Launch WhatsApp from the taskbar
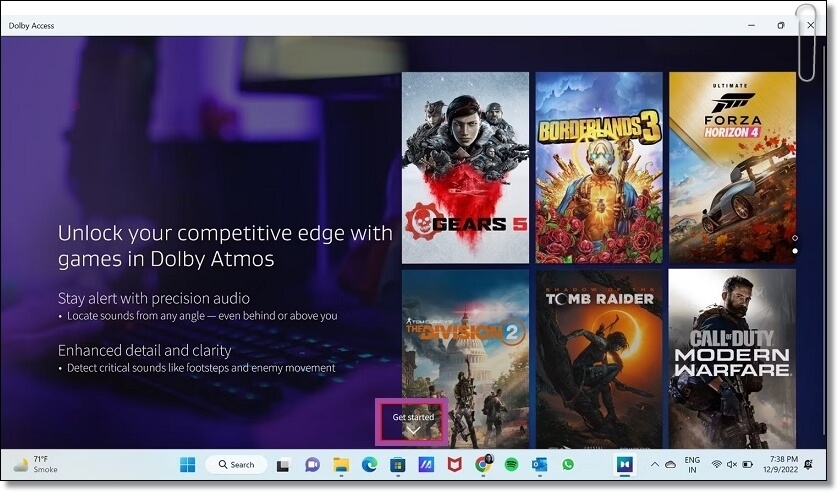Image resolution: width=839 pixels, height=493 pixels. tap(568, 465)
